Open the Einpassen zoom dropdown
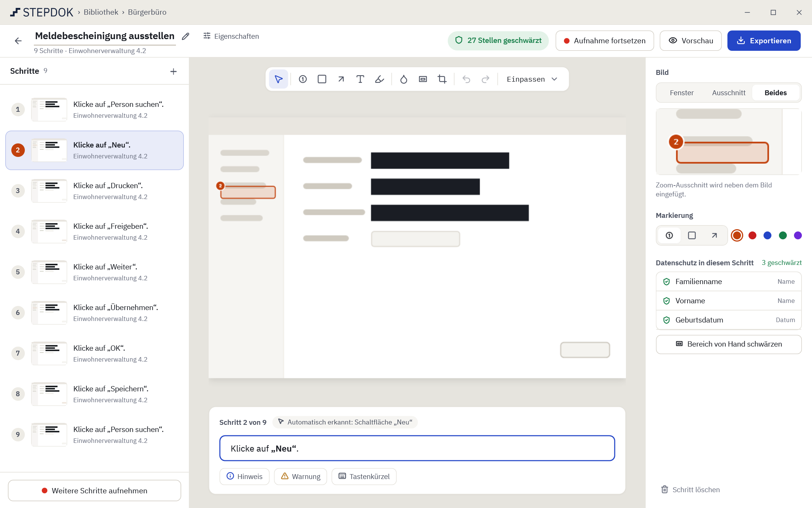 532,79
